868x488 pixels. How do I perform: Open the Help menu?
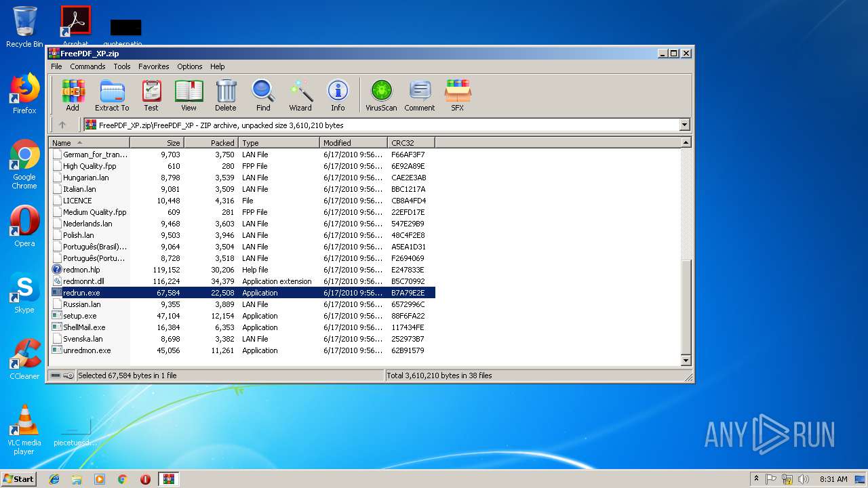(217, 66)
